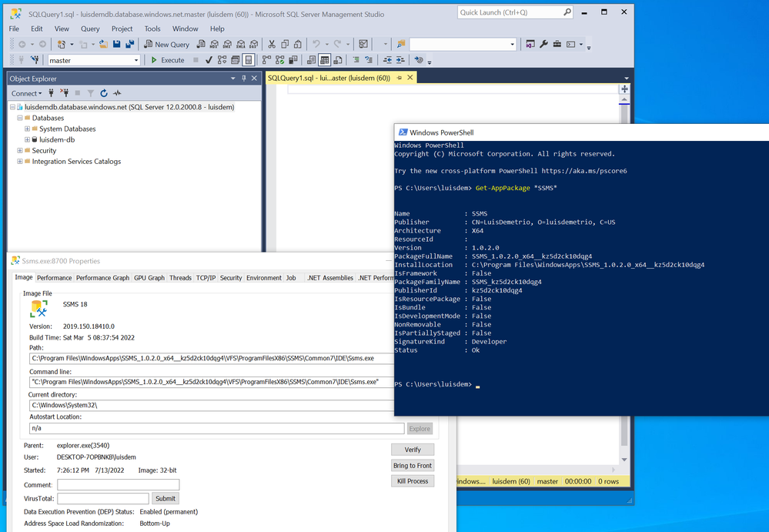
Task: Open the Project menu
Action: [122, 29]
